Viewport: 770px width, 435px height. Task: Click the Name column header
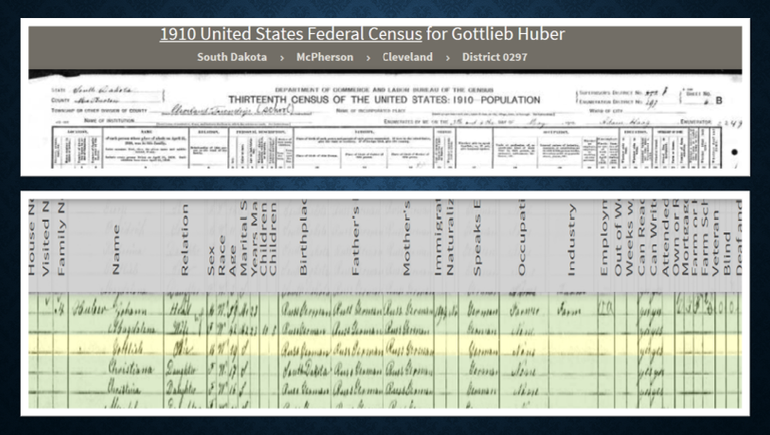point(116,249)
